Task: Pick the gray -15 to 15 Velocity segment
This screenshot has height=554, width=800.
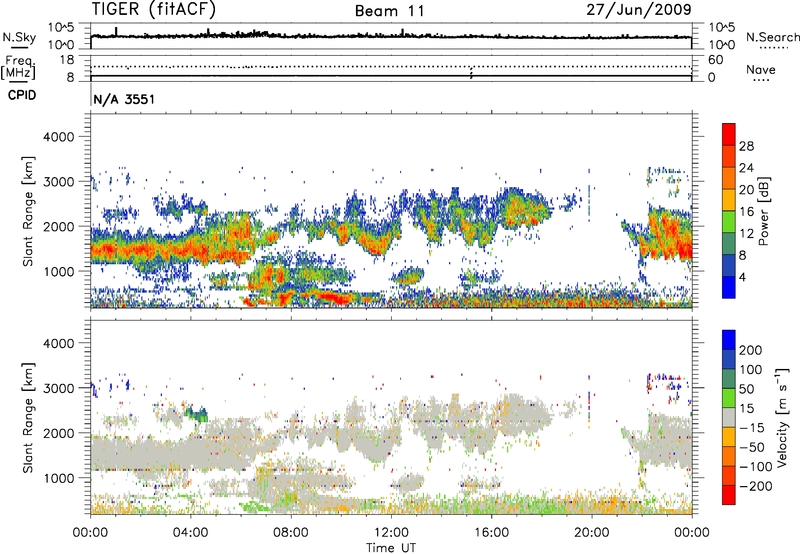Action: pos(729,417)
